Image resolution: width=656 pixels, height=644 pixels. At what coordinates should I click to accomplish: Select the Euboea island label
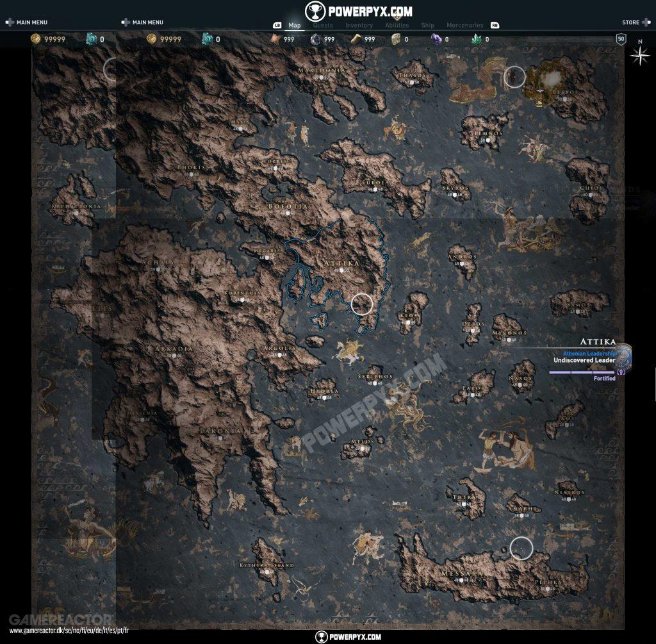pos(375,183)
